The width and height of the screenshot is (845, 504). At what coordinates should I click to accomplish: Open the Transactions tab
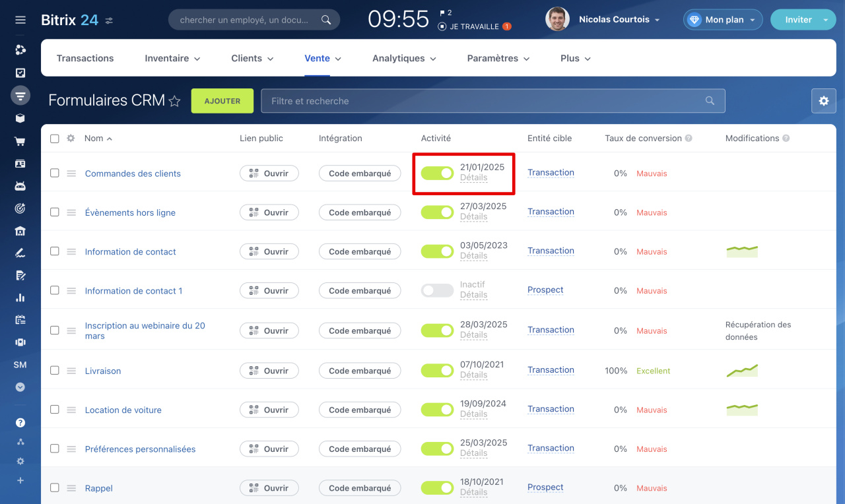(x=85, y=58)
